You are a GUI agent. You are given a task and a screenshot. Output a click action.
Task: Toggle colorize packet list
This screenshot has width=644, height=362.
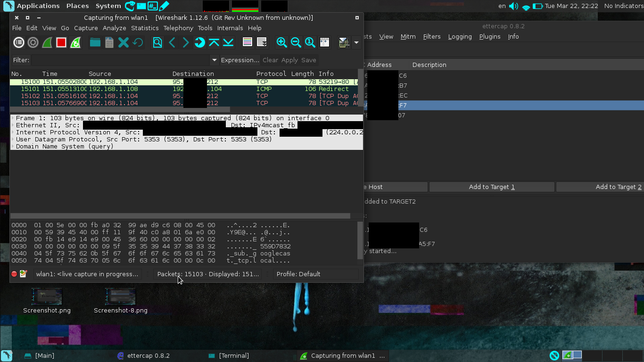click(248, 43)
